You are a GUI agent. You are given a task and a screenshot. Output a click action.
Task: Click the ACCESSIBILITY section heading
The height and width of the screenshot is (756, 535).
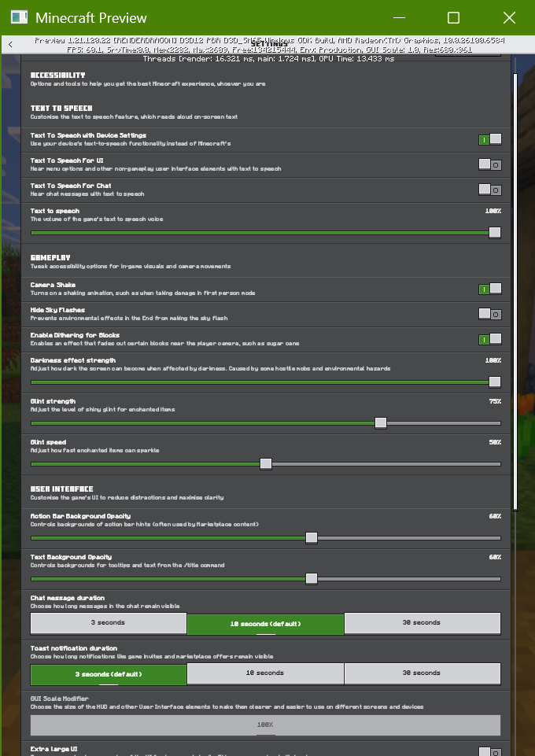coord(58,76)
